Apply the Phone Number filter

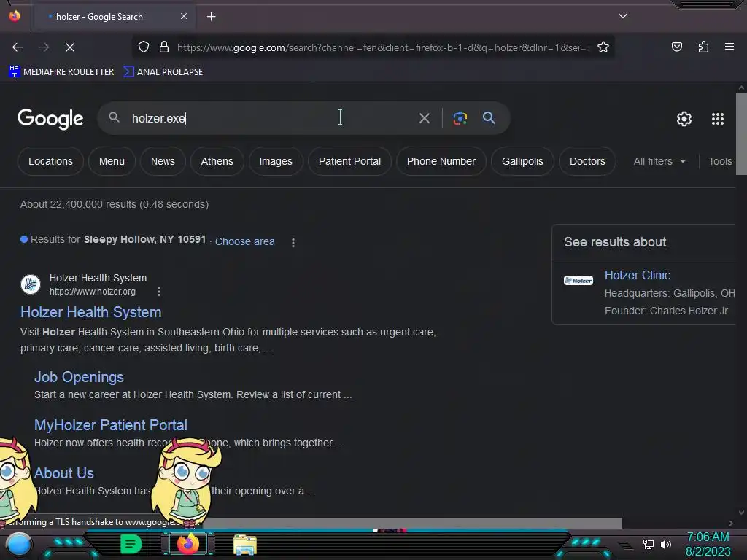pos(441,161)
